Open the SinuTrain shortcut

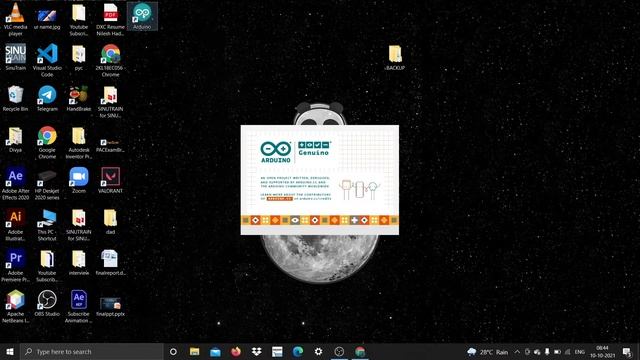pos(16,57)
